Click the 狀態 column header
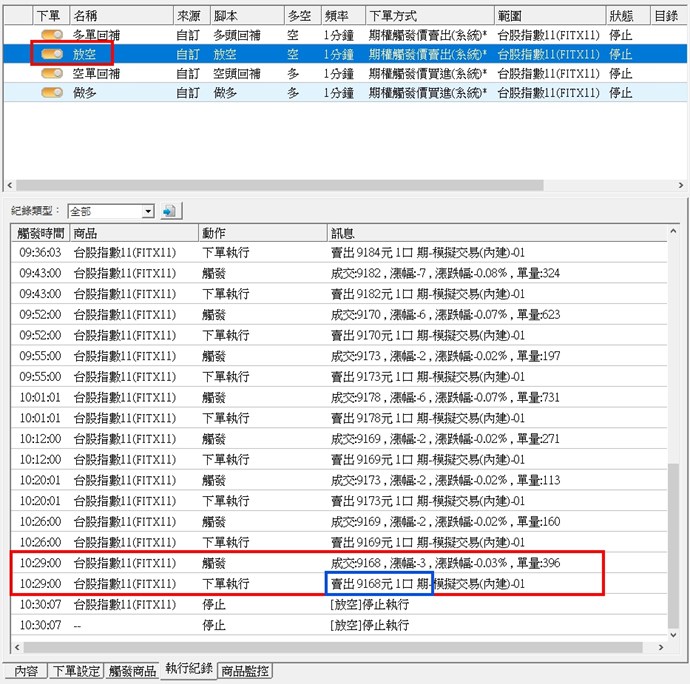690x684 pixels. [x=625, y=16]
